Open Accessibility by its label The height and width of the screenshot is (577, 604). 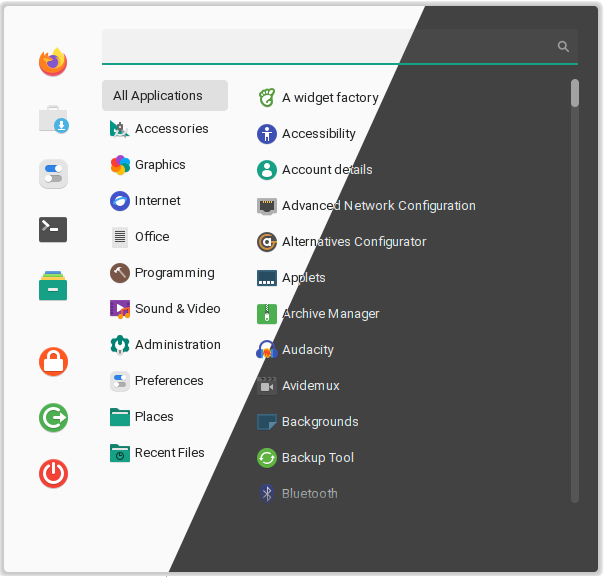click(319, 134)
